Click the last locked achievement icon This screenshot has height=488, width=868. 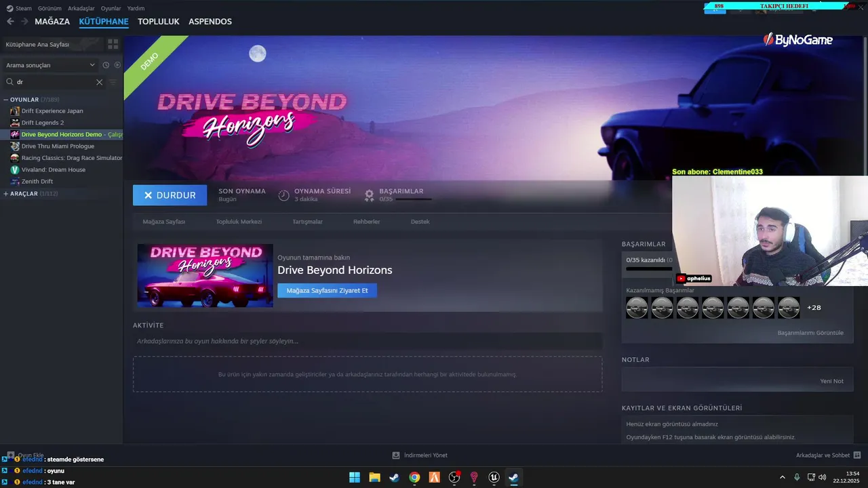tap(789, 308)
